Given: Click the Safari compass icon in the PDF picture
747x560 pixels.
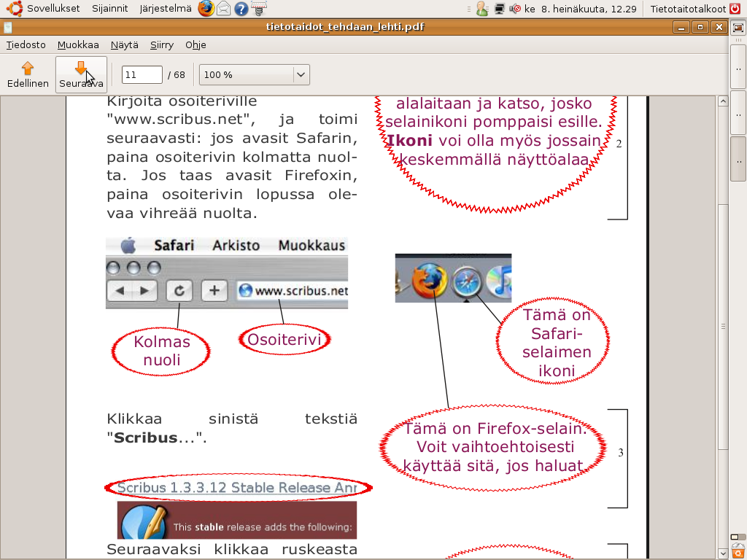Looking at the screenshot, I should 466,282.
